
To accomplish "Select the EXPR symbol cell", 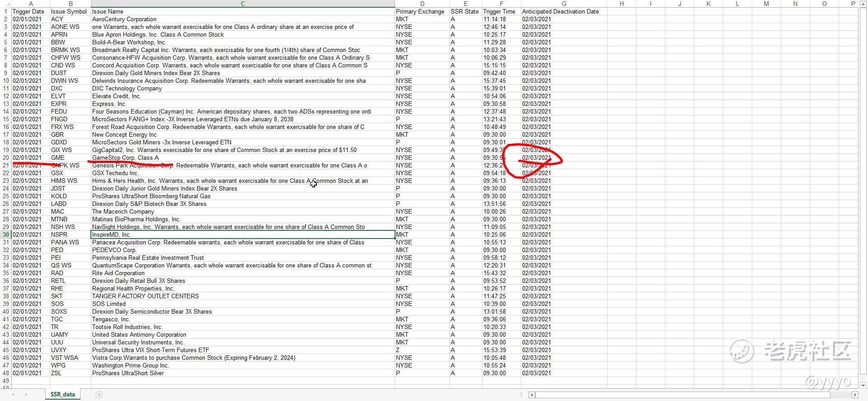I will [71, 104].
